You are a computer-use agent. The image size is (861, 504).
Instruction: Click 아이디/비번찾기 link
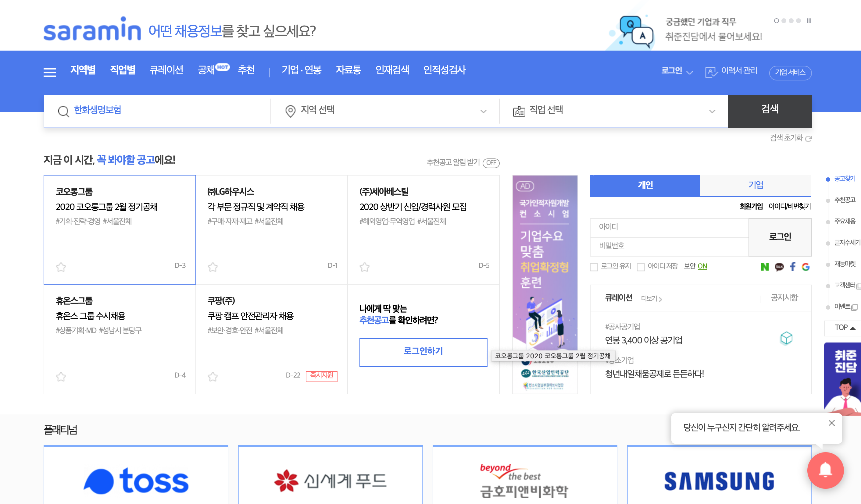tap(790, 206)
